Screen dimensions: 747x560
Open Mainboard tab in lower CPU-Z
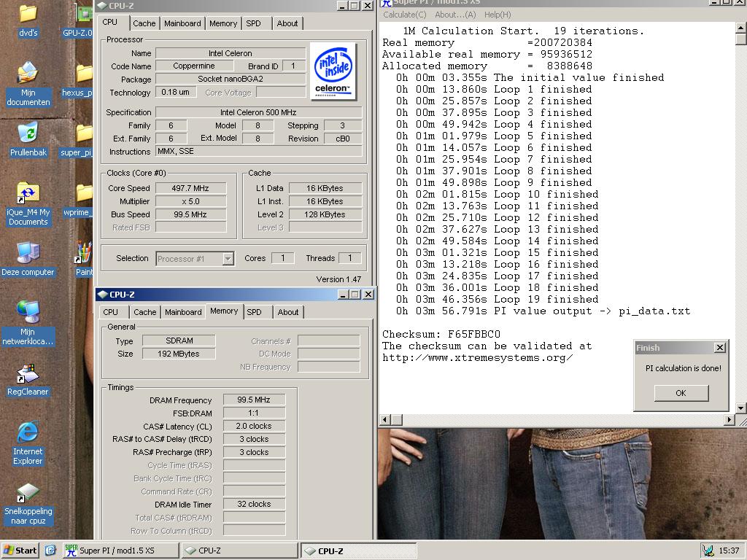[183, 312]
